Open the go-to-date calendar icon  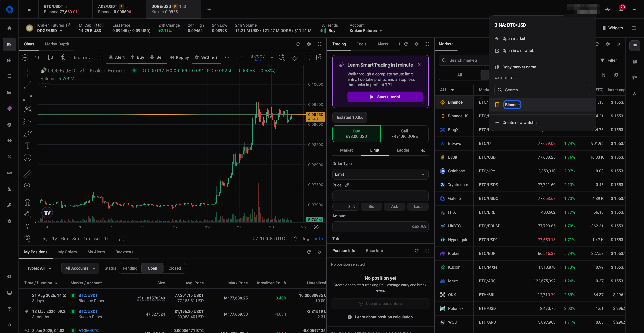(121, 238)
